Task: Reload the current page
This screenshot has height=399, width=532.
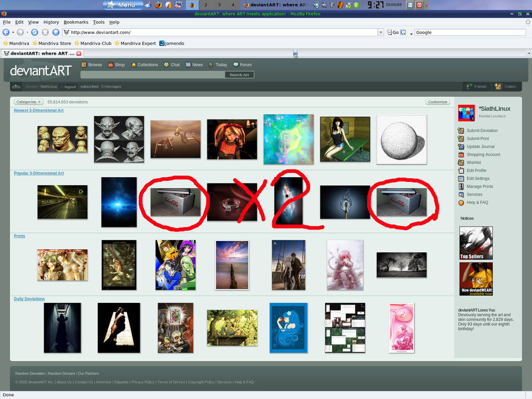Action: (x=35, y=32)
